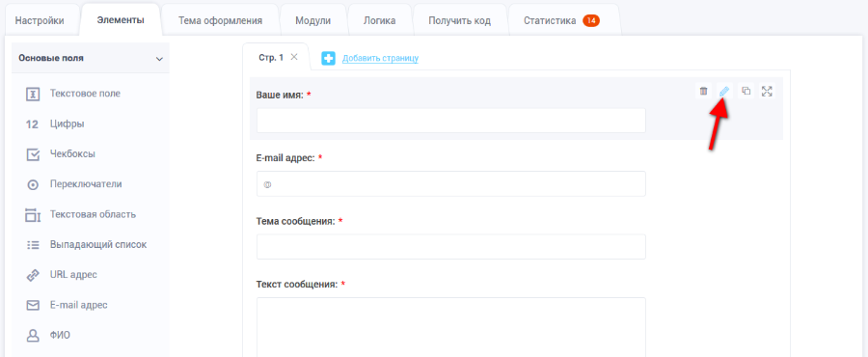Switch to the Элементы tab
The image size is (868, 357).
tap(121, 20)
